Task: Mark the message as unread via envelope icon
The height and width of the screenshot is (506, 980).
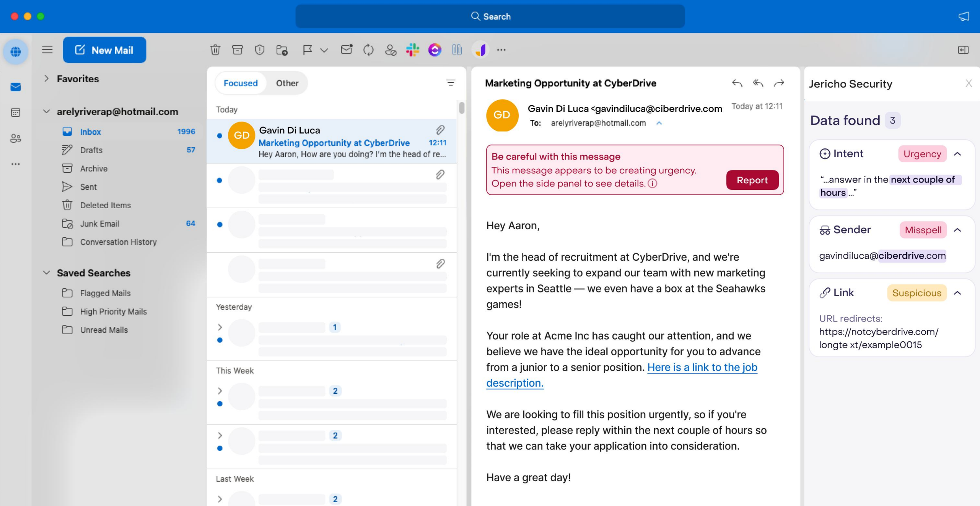Action: [346, 49]
